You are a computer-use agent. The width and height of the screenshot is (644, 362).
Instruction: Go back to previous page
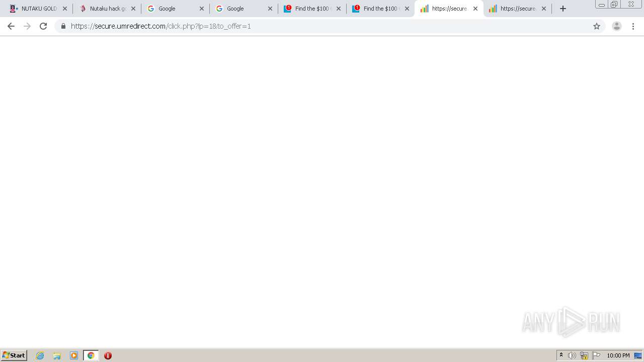11,26
